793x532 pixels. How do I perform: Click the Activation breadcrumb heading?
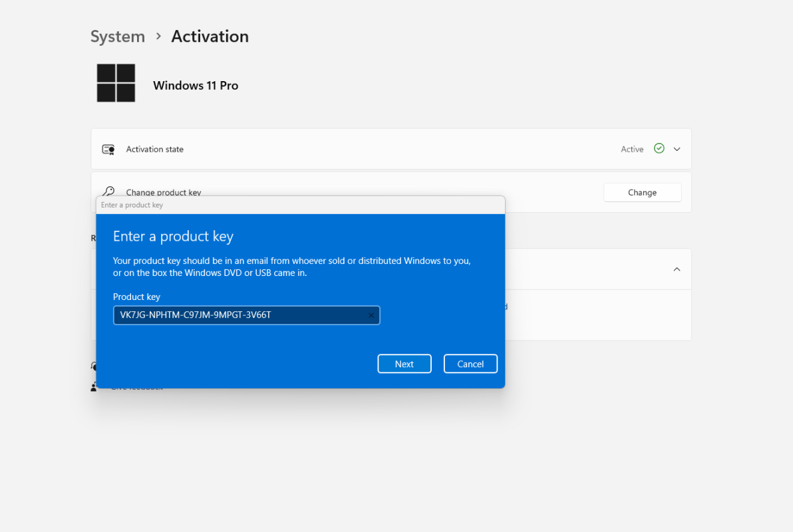click(x=210, y=37)
